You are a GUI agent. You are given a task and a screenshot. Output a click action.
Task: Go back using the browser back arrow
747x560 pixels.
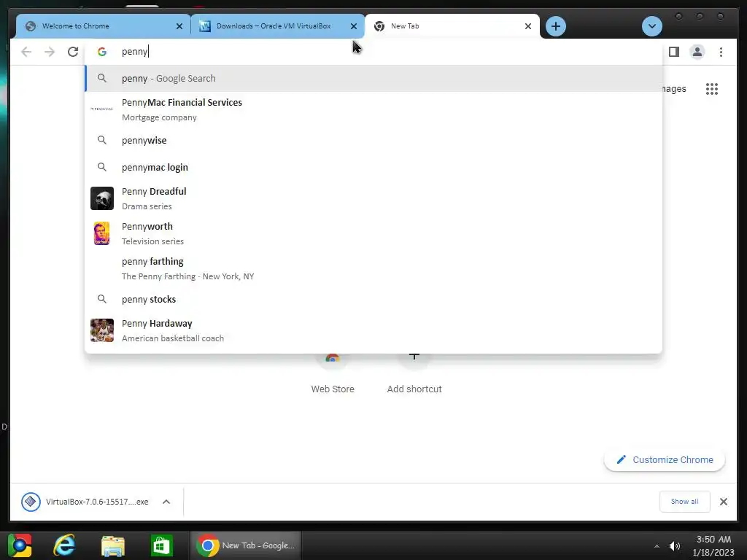click(x=26, y=52)
